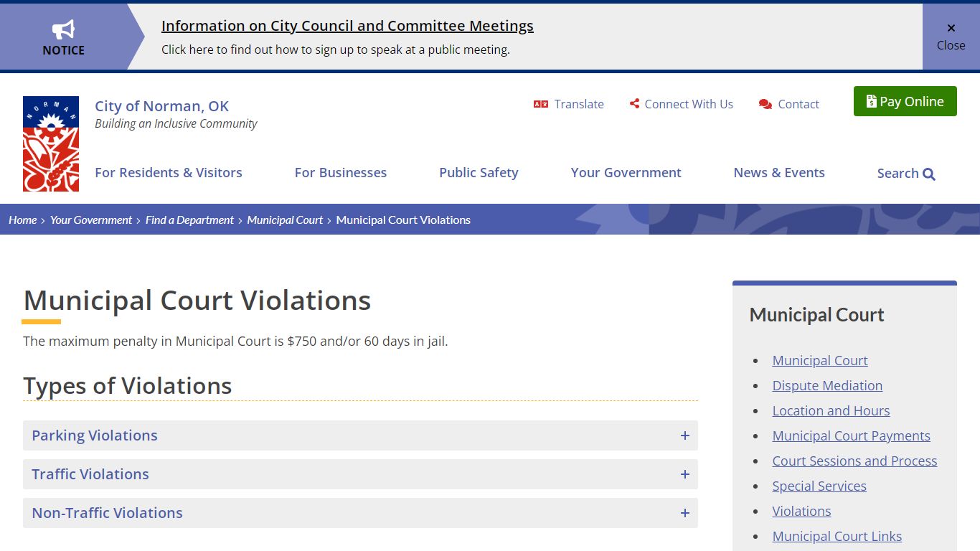980x551 pixels.
Task: Open the For Businesses menu
Action: (x=341, y=172)
